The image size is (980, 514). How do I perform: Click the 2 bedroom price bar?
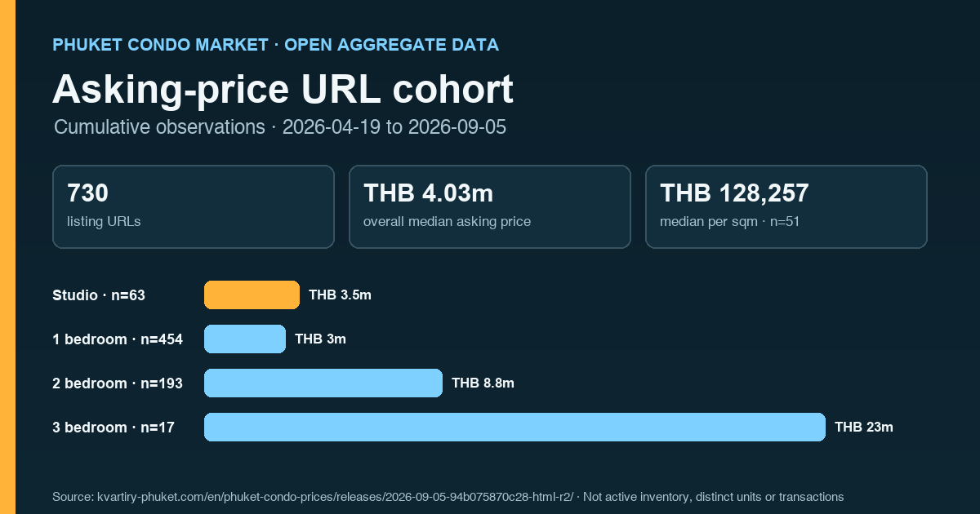(323, 383)
